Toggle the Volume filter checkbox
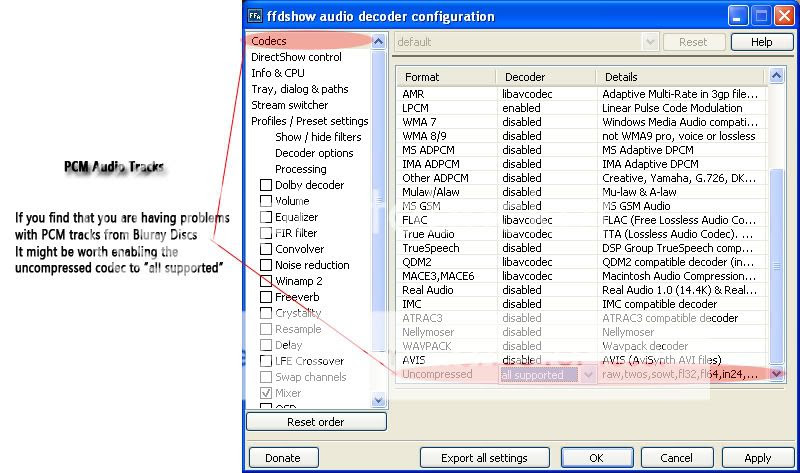The image size is (800, 473). coord(266,201)
